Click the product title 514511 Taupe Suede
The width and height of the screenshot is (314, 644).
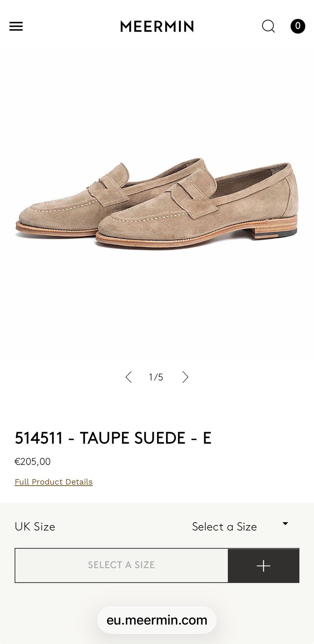[x=113, y=438]
